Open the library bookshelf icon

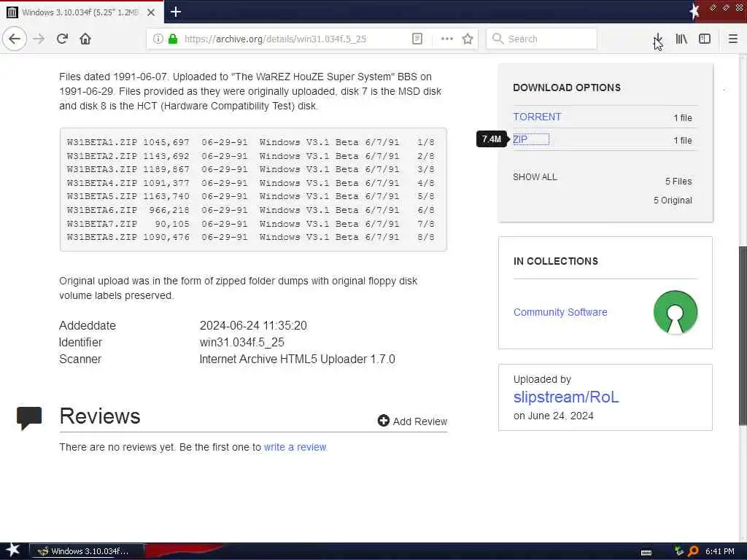[x=681, y=39]
